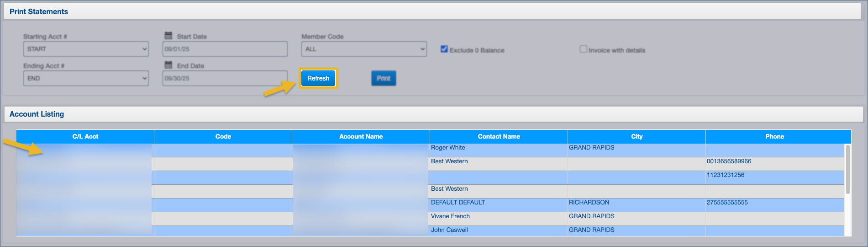Expand the Ending Acct # dropdown
The width and height of the screenshot is (868, 247).
[86, 78]
